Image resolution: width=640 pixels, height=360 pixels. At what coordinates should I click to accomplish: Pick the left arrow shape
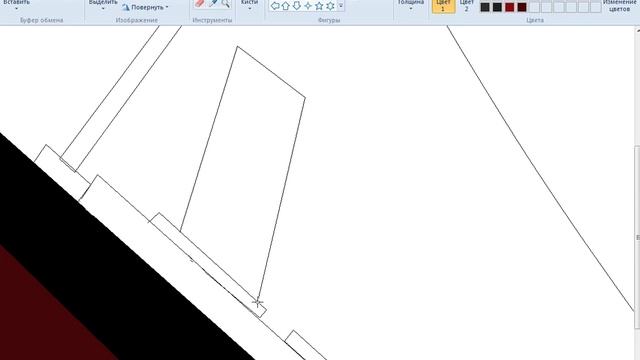tap(275, 6)
